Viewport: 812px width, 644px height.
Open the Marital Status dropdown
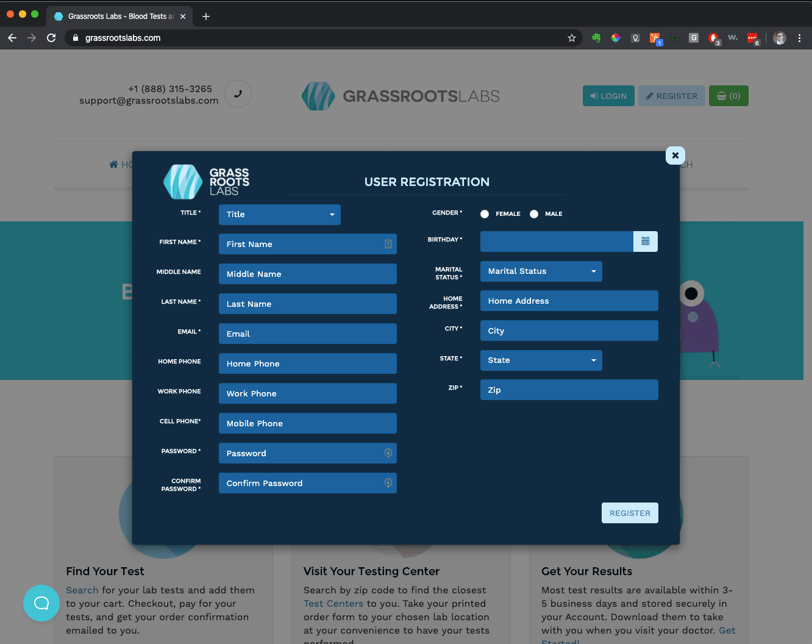click(x=541, y=271)
